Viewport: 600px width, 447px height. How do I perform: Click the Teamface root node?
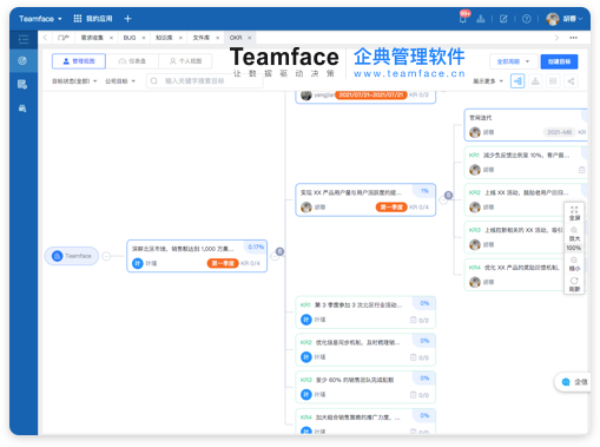point(72,256)
